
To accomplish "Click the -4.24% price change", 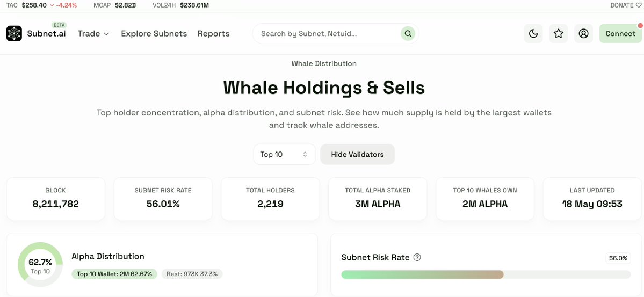I will [x=63, y=5].
